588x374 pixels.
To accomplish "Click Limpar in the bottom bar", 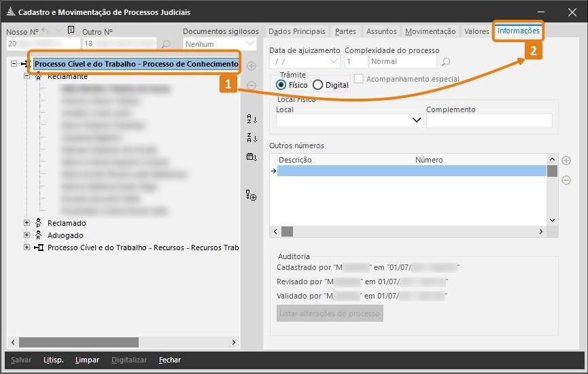I will 87,360.
